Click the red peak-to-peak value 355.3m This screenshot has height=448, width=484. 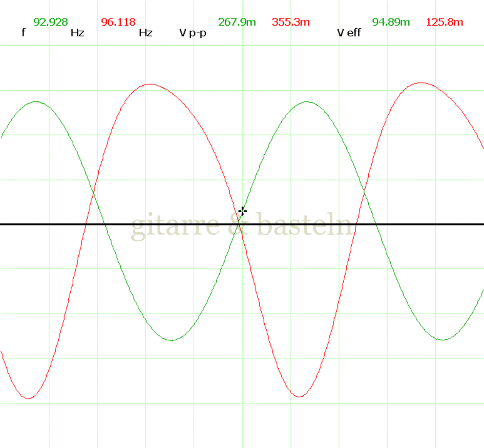(x=291, y=22)
